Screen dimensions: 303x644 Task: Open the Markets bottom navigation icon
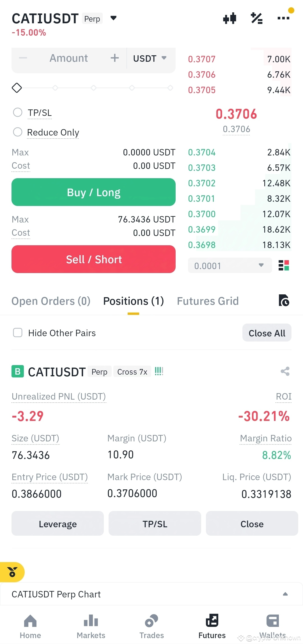(x=91, y=621)
